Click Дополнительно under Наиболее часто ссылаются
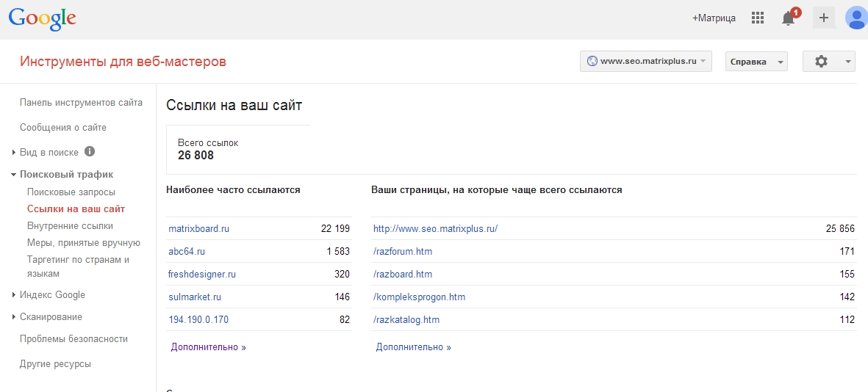This screenshot has width=868, height=392. click(x=209, y=347)
